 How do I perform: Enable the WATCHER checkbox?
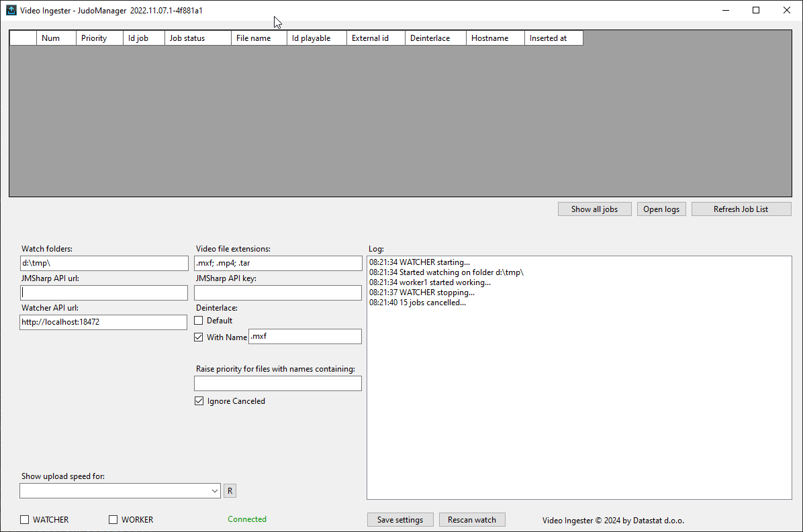coord(25,519)
